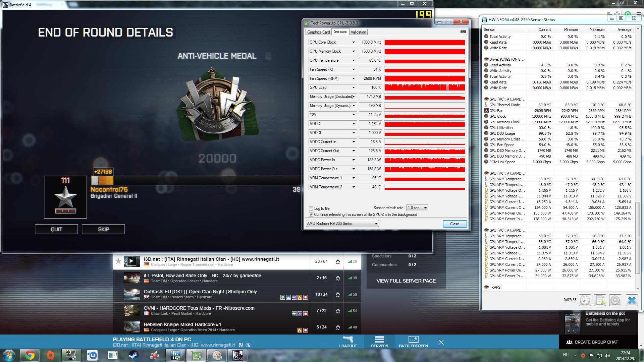Open Uplay from the taskbar

(92, 355)
